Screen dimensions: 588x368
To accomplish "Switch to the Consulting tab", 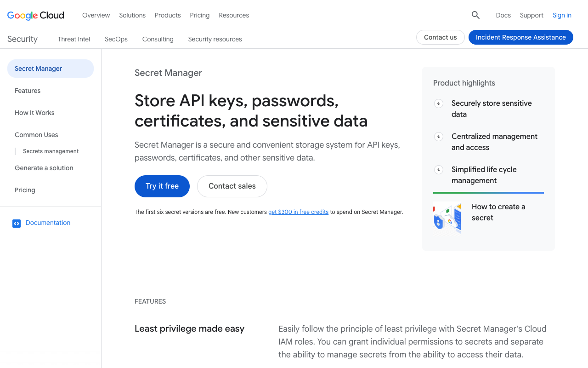I will [x=158, y=39].
